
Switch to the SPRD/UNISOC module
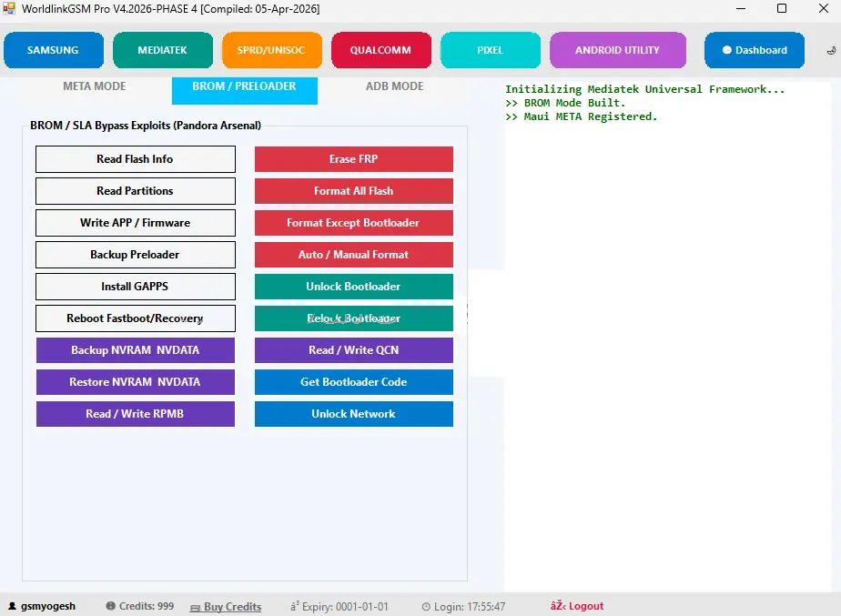[x=271, y=50]
